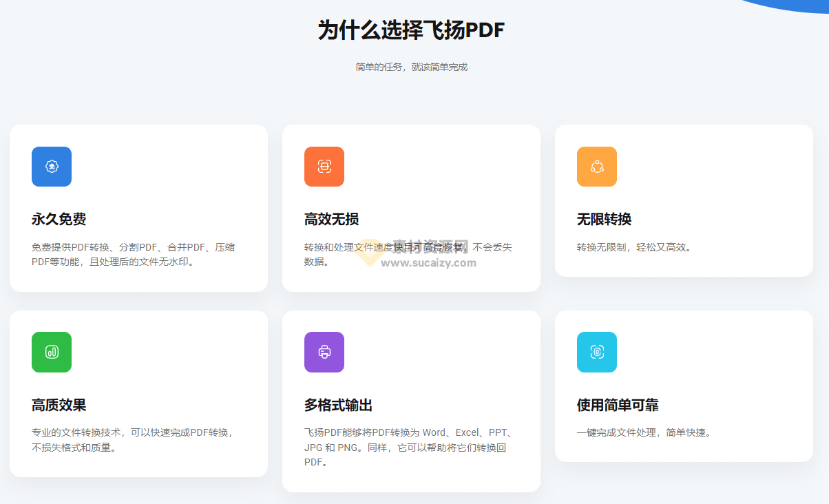Select the subtitle 简单的任务，就该简单完成
The height and width of the screenshot is (504, 829).
click(410, 67)
